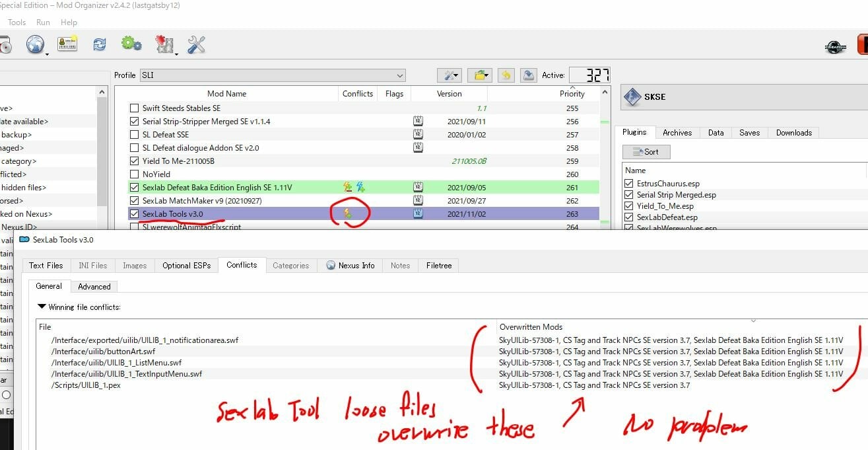Screen dimensions: 868x450
Task: Open the green gears executables icon
Action: (x=131, y=44)
